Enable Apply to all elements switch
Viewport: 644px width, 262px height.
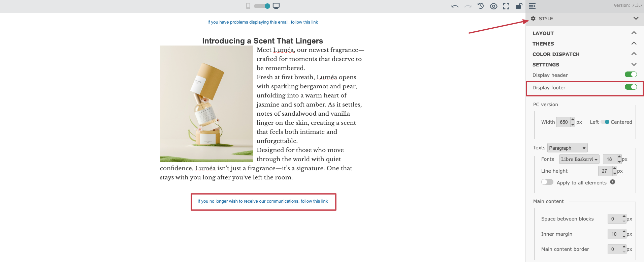tap(547, 182)
